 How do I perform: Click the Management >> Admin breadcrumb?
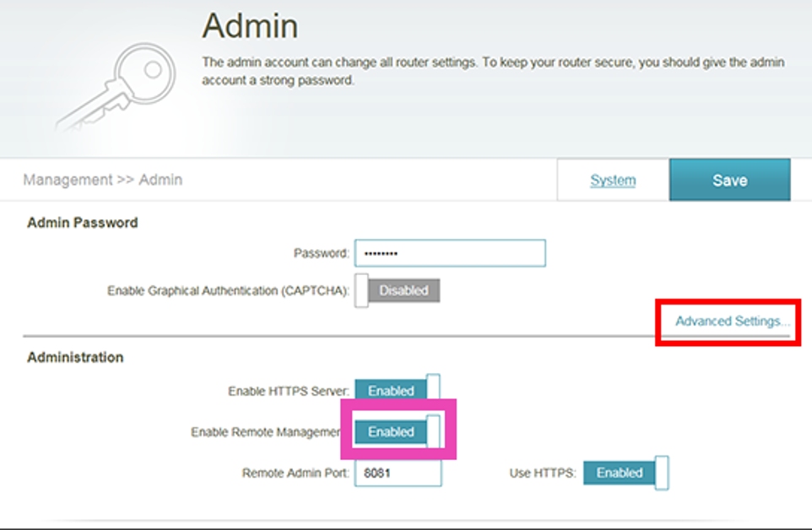tap(102, 180)
